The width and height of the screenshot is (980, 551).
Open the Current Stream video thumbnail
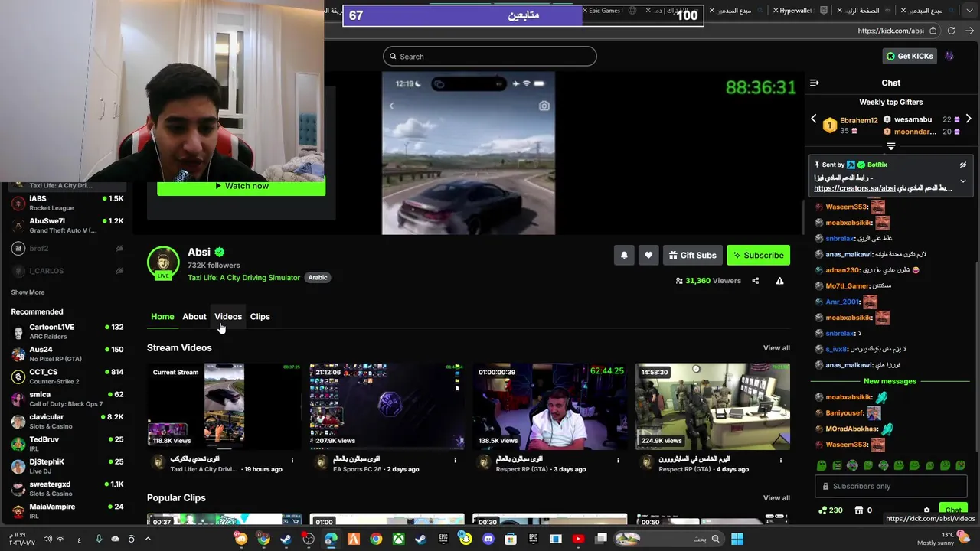[x=224, y=406]
